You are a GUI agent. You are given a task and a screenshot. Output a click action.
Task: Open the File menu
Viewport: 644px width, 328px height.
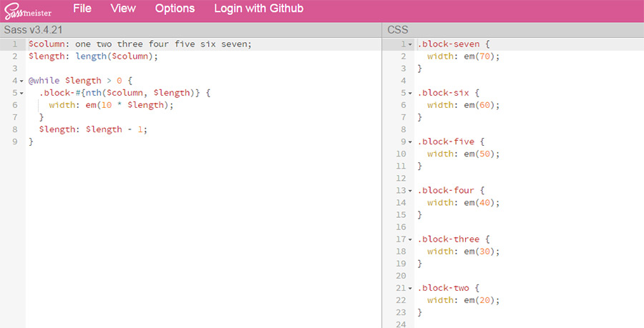[82, 9]
